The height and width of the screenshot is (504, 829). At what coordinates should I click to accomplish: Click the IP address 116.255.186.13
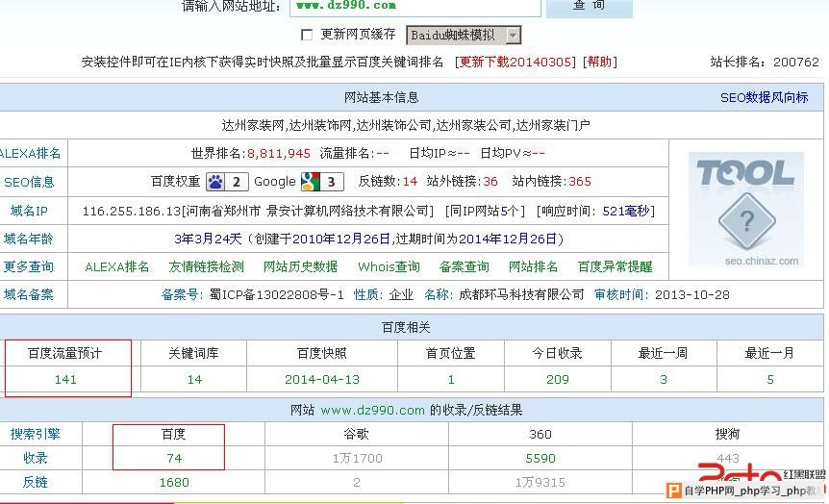click(132, 211)
